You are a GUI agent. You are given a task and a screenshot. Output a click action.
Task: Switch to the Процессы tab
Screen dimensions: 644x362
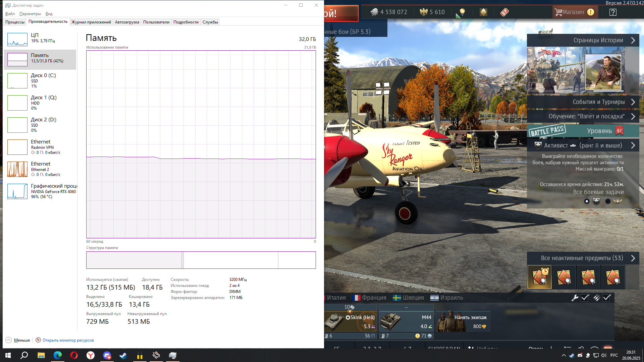tap(15, 22)
